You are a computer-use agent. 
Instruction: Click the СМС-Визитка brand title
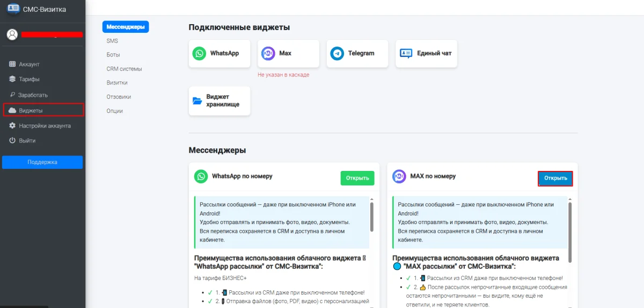coord(45,9)
